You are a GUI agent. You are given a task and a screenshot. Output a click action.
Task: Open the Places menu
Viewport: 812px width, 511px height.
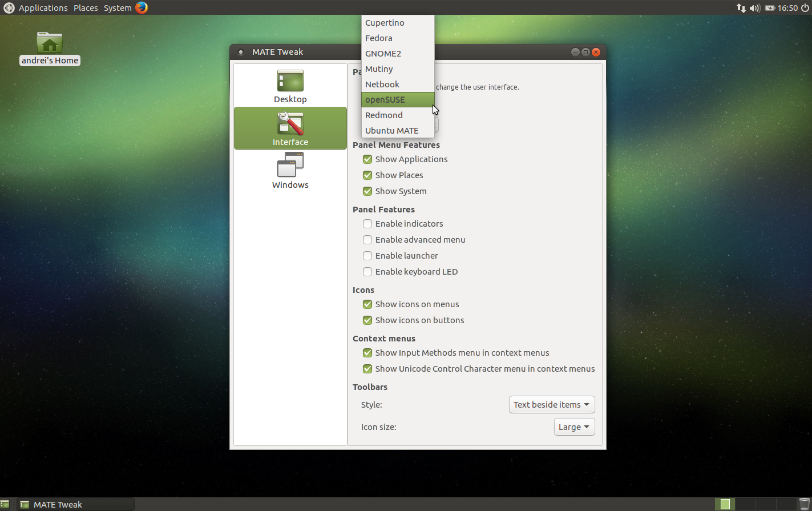pyautogui.click(x=86, y=8)
